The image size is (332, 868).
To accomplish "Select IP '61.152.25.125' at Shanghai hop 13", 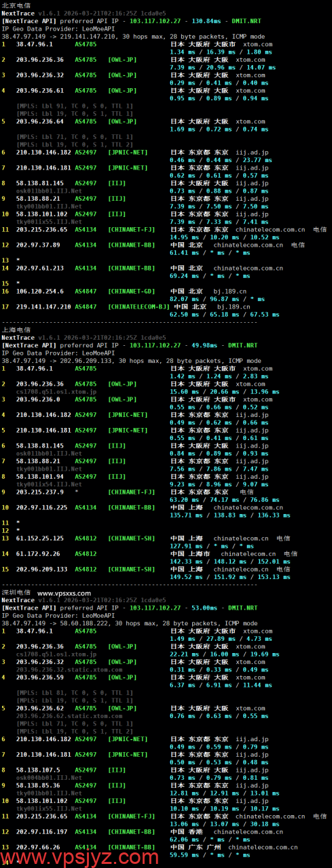I will 41,538.
